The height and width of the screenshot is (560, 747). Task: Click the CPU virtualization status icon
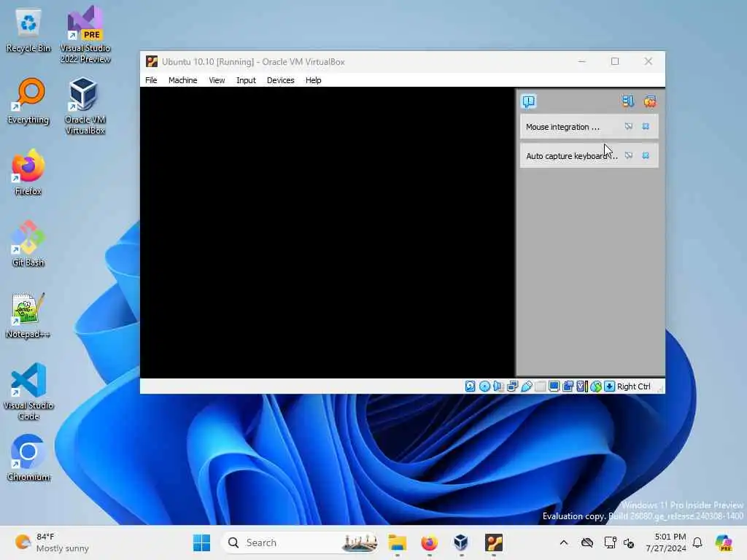pos(581,386)
